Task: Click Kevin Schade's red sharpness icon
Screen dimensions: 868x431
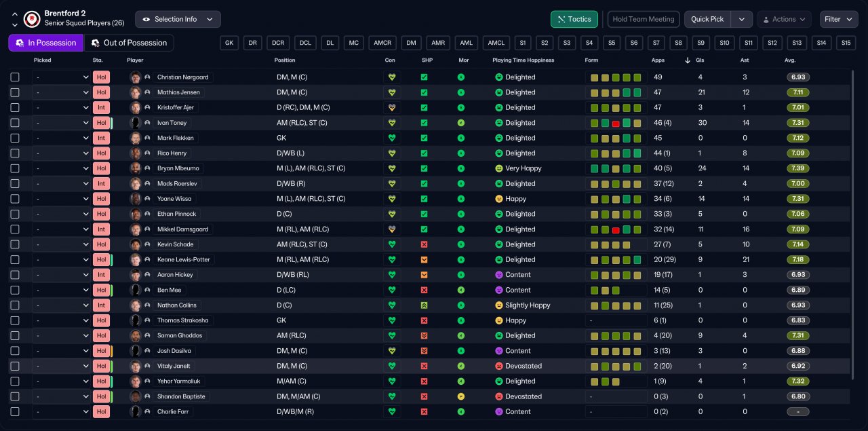Action: pos(424,244)
